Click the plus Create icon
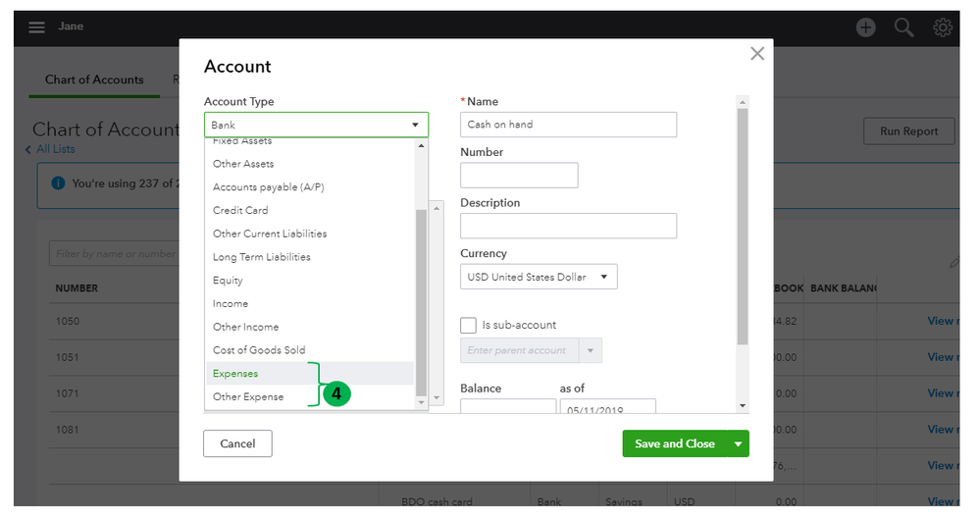Screen dimensions: 980x520 [865, 26]
